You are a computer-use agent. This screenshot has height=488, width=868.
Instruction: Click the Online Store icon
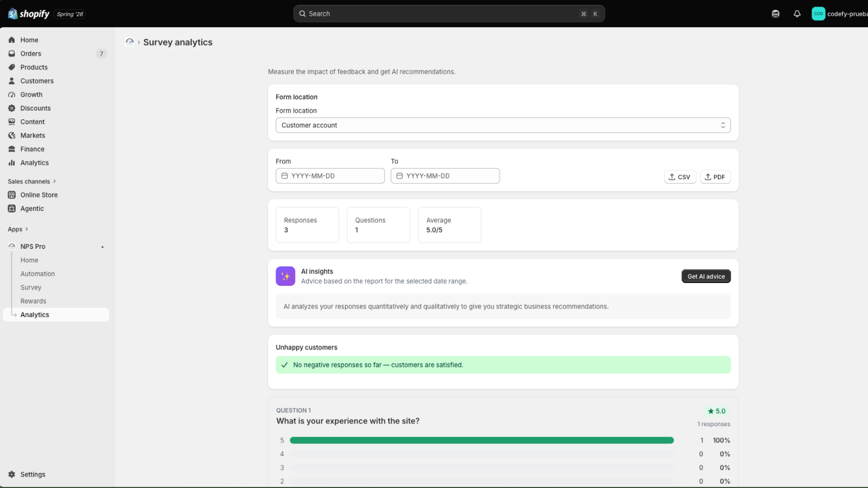coord(12,195)
